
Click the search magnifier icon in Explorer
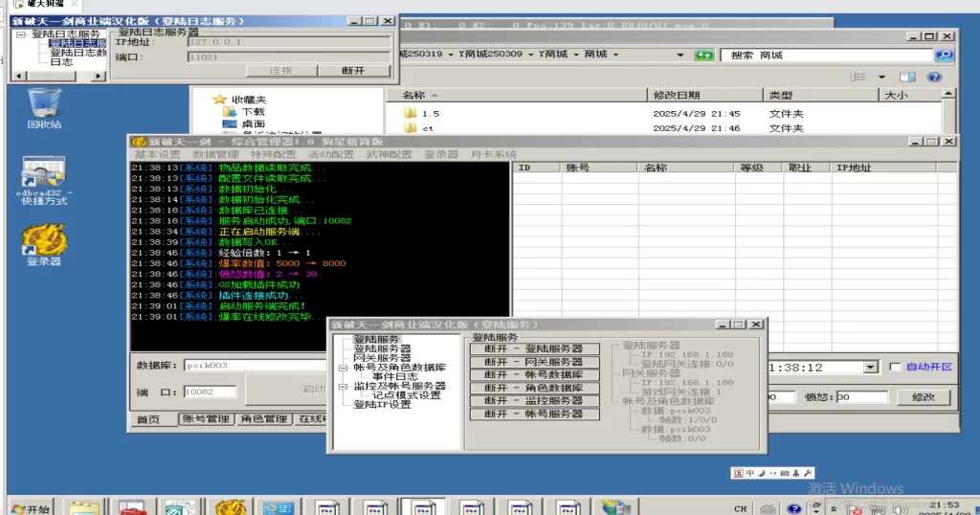[x=944, y=55]
